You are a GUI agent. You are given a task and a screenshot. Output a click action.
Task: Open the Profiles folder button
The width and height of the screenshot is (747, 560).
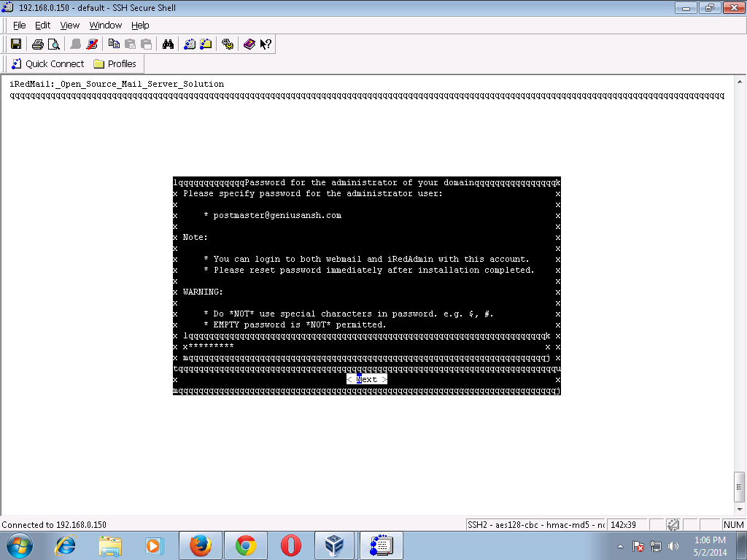point(115,64)
